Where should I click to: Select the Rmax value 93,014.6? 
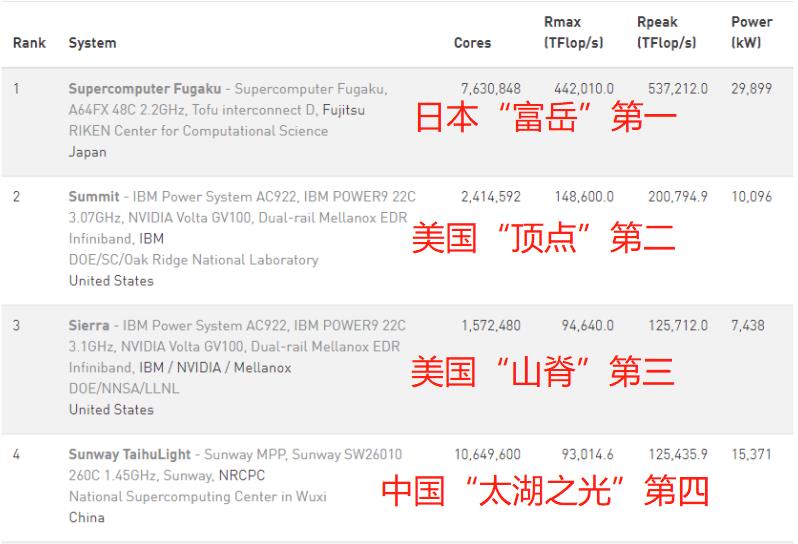click(x=587, y=454)
